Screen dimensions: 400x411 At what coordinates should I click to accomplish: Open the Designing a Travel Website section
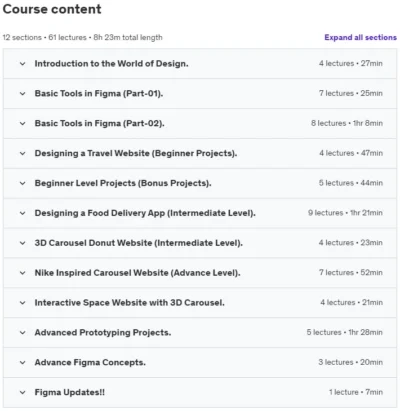tap(200, 153)
